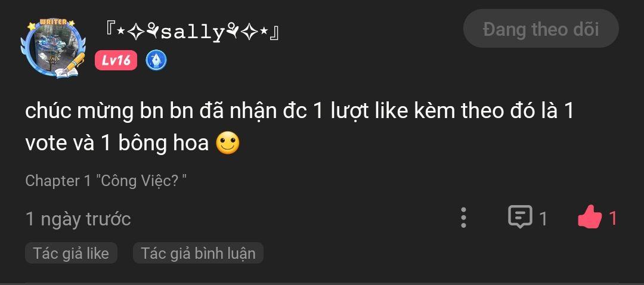Click the "Tác giả bình luận" tag
This screenshot has height=285, width=644.
click(198, 253)
